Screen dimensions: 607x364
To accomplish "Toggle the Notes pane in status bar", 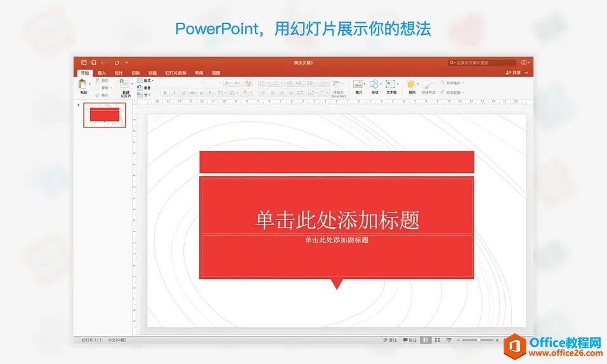I will pos(390,340).
